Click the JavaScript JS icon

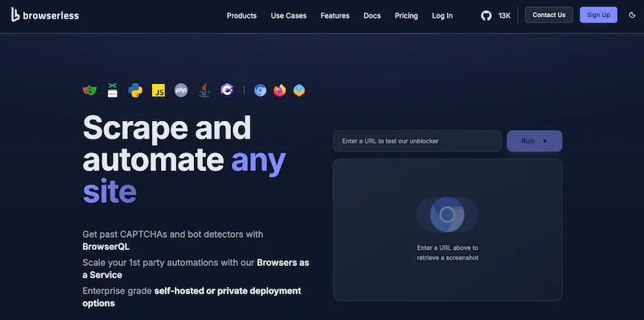point(159,90)
